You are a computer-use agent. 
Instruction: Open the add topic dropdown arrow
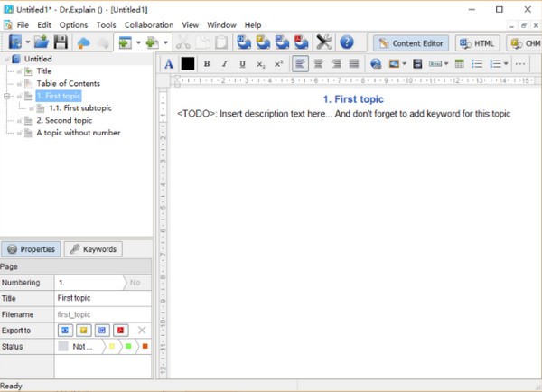click(x=139, y=42)
